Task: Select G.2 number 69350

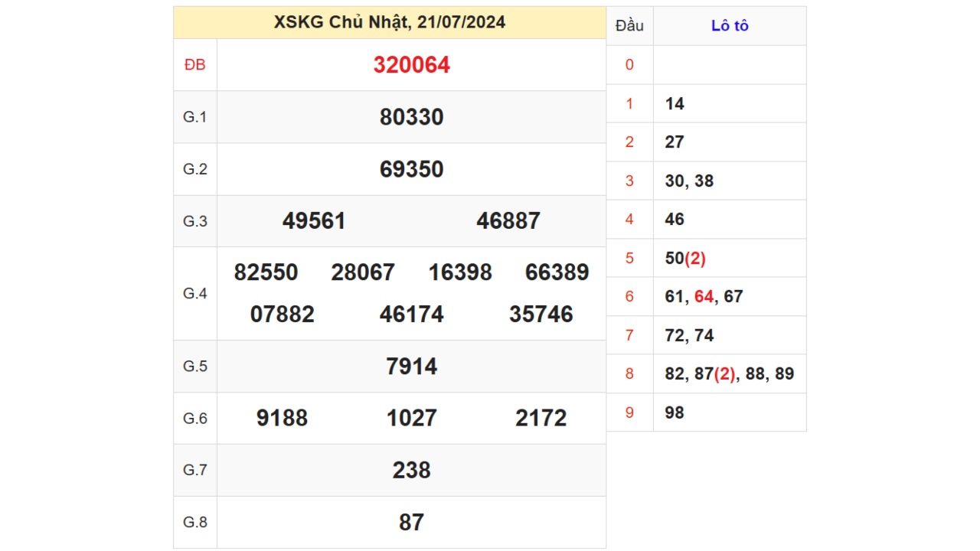Action: point(412,169)
